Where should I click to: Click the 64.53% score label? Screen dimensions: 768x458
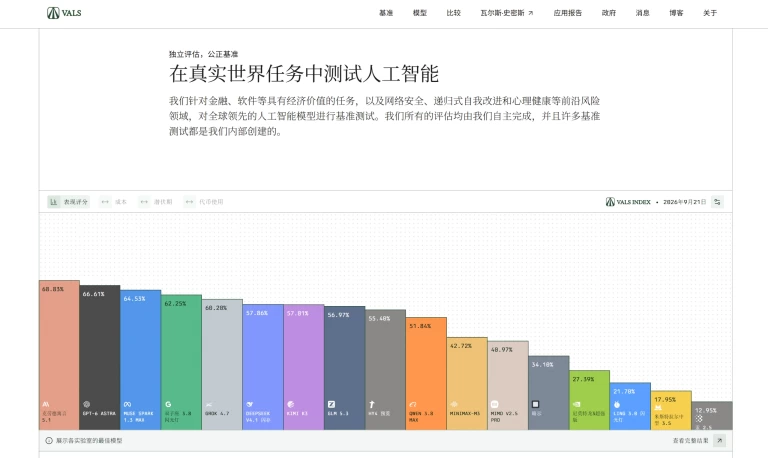134,299
